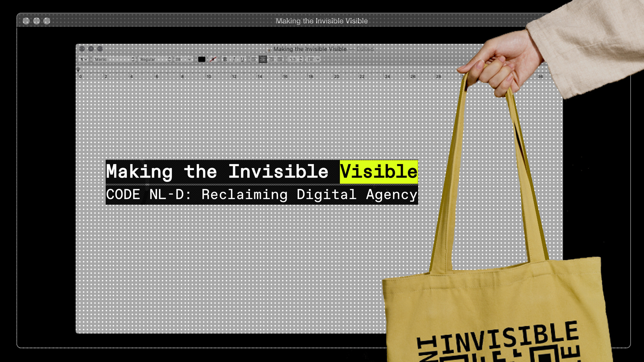Open text highlight color picker

pos(213,59)
